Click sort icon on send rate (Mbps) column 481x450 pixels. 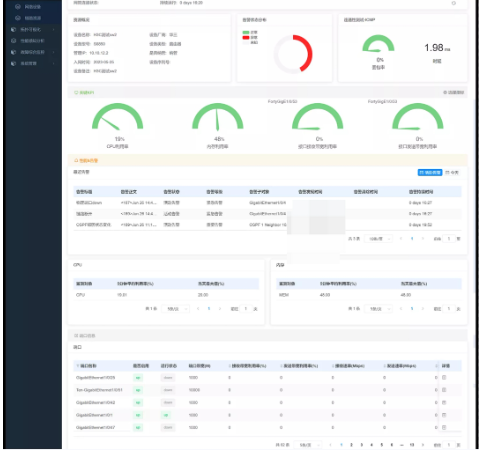tap(384, 366)
